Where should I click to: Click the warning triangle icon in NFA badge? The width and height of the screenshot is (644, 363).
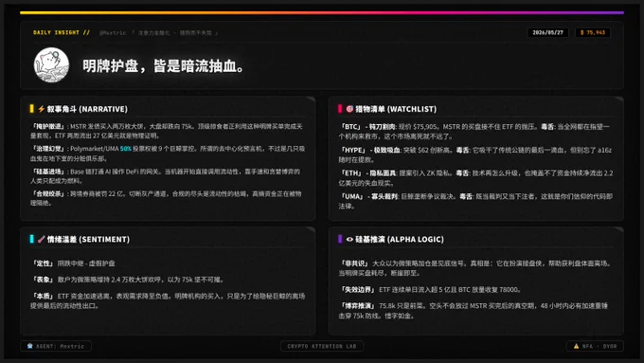tap(576, 346)
